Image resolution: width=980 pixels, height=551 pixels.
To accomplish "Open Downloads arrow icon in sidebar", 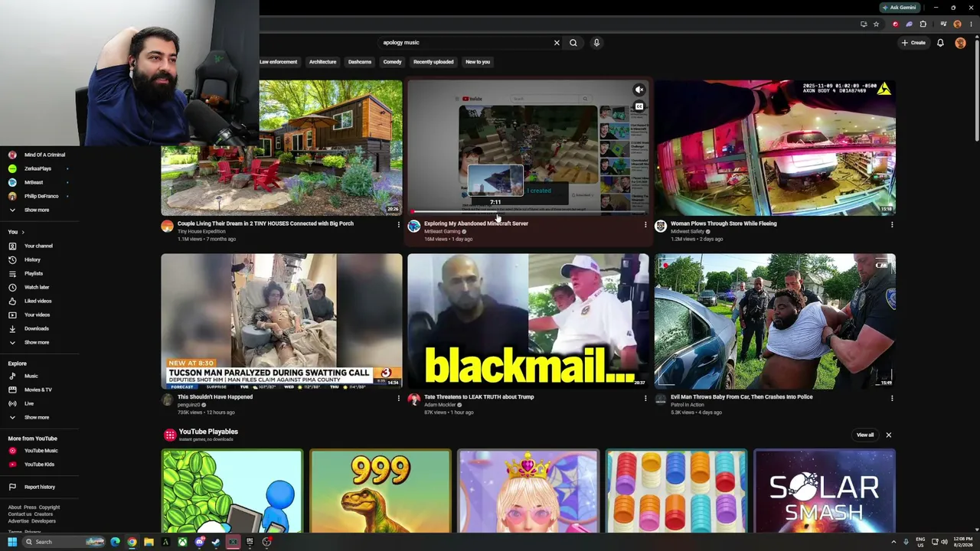I will point(12,328).
